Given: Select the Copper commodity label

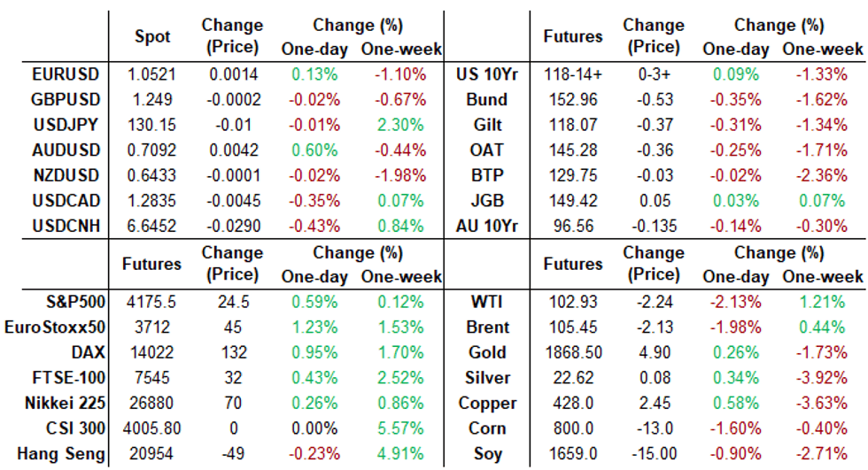Looking at the screenshot, I should pos(487,403).
